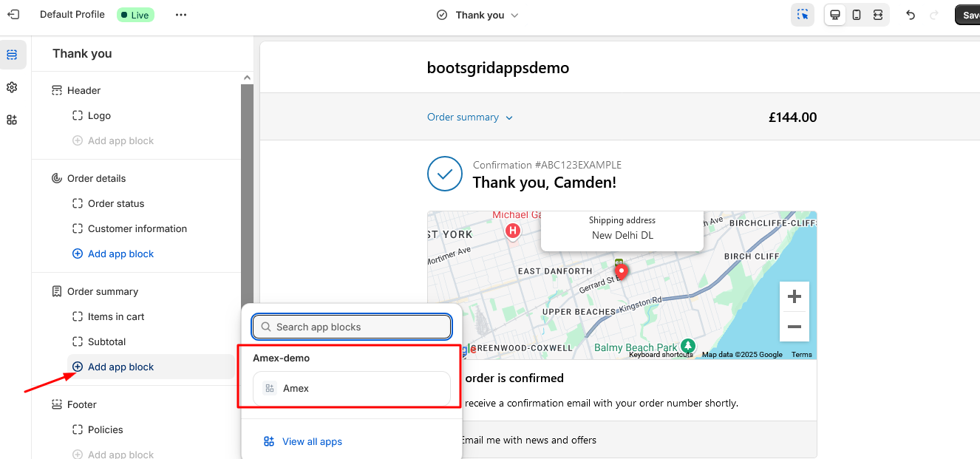Screen dimensions: 980x459
Task: Click View all apps link
Action: coord(303,441)
